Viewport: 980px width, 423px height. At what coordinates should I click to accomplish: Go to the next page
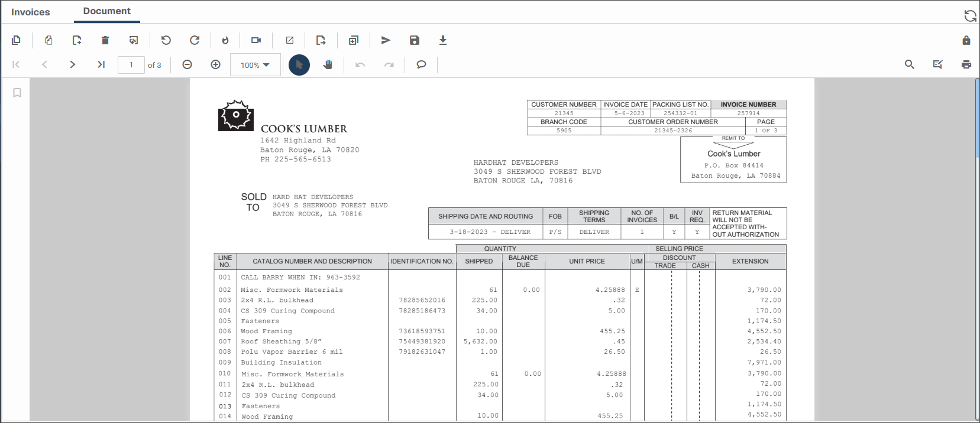tap(72, 64)
